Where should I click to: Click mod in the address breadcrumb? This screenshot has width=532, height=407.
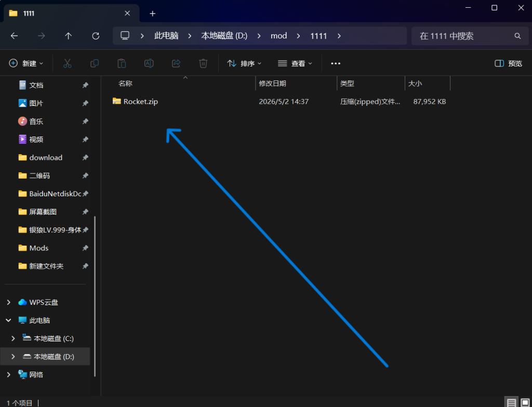tap(279, 36)
